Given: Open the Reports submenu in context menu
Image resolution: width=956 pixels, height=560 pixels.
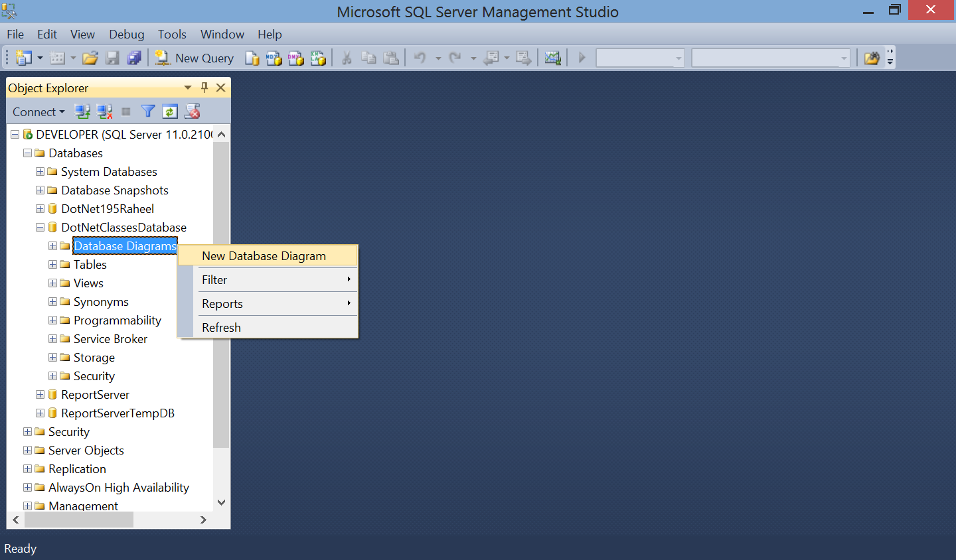Looking at the screenshot, I should click(268, 304).
